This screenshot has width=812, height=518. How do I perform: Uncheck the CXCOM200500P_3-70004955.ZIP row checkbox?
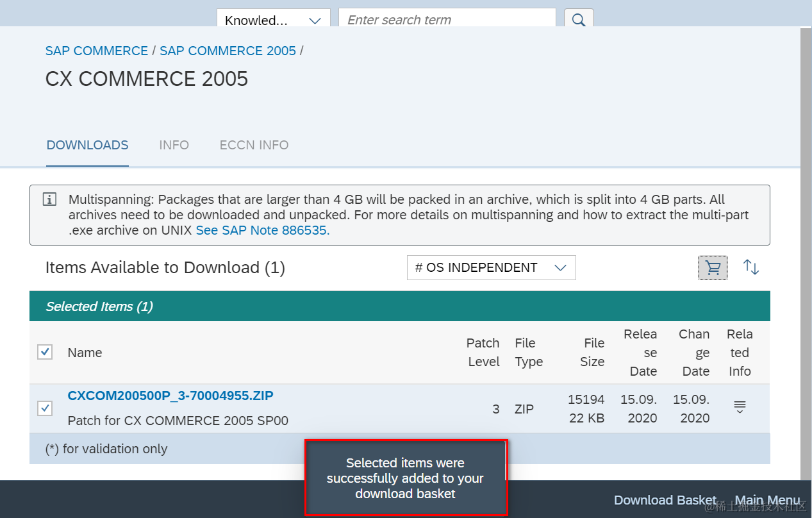(45, 408)
